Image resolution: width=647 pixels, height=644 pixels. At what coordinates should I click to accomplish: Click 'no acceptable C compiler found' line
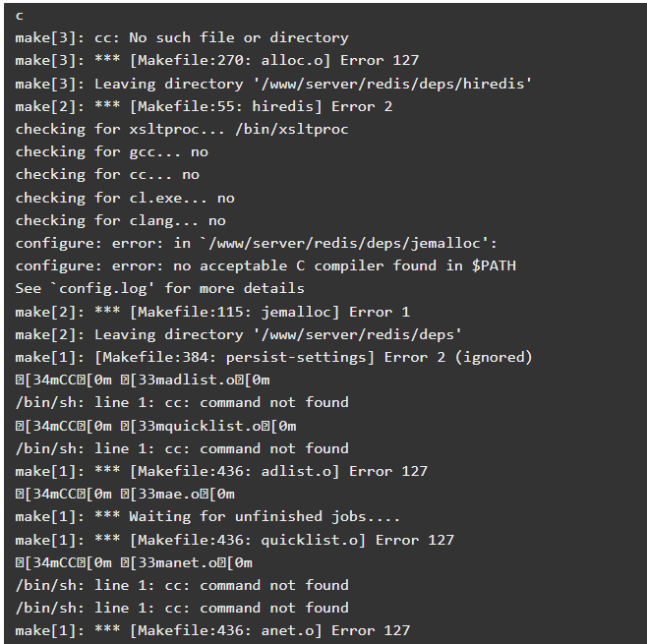(x=265, y=265)
